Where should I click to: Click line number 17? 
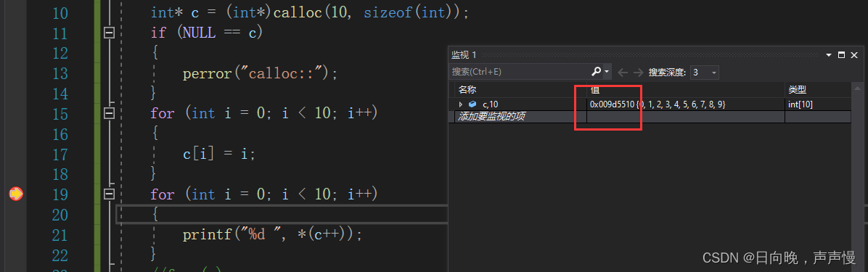[60, 154]
